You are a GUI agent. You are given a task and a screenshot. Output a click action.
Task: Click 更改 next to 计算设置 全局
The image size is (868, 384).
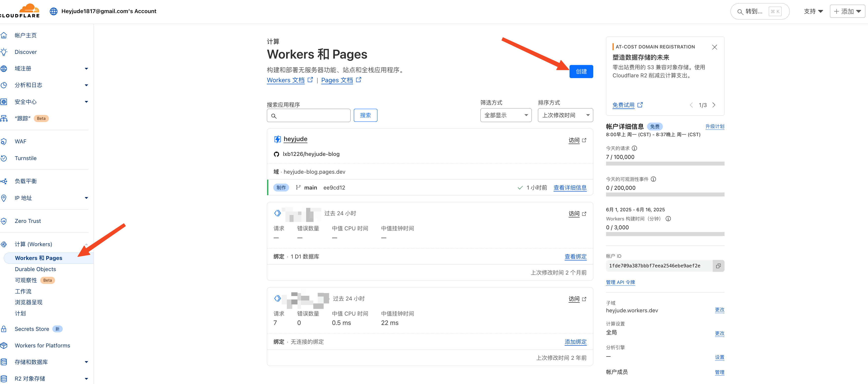[719, 333]
